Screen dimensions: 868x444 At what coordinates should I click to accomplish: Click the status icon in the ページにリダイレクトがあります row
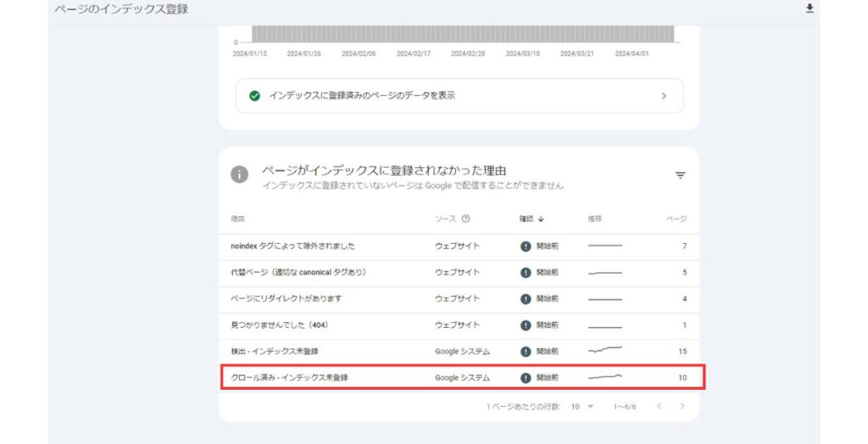click(526, 299)
